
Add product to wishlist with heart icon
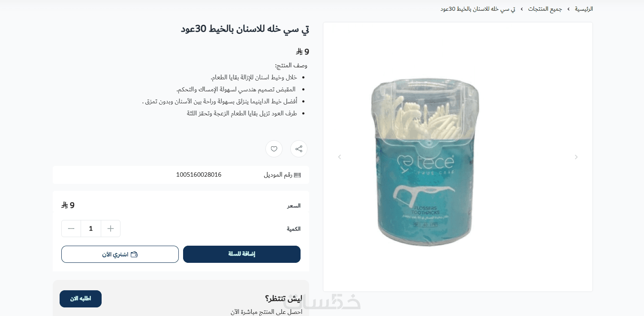[x=274, y=149]
